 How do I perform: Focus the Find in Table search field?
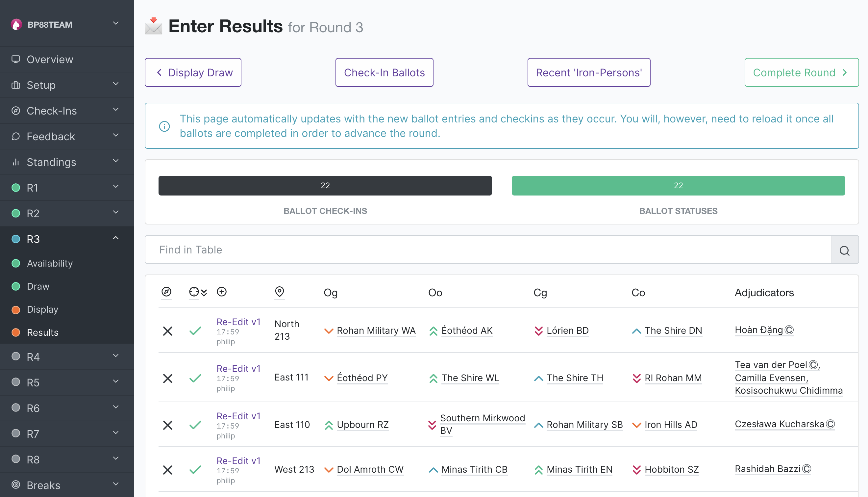(488, 249)
